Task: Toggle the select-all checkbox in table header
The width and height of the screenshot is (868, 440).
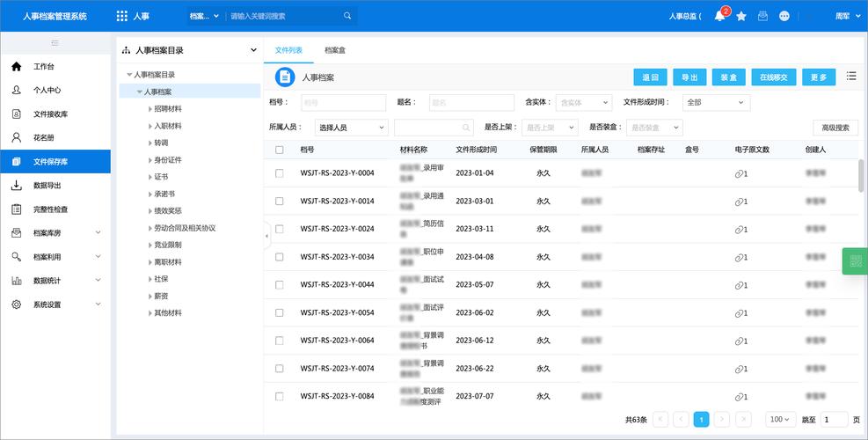Action: [x=280, y=150]
